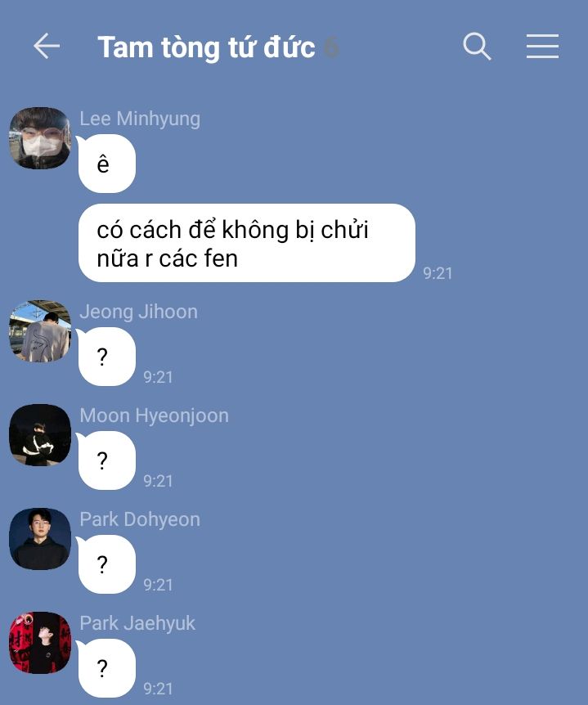Select Moon Hyeonjoon's '?' message bubble
The width and height of the screenshot is (588, 705).
(106, 460)
